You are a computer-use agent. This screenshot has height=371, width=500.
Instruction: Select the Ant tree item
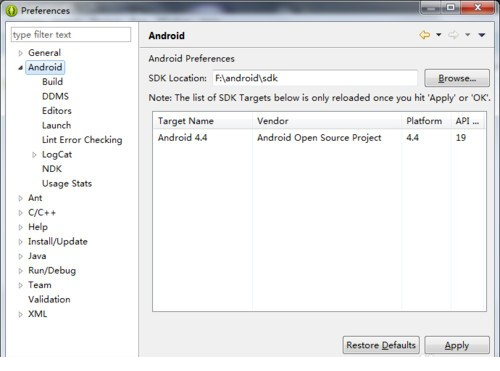(x=35, y=198)
